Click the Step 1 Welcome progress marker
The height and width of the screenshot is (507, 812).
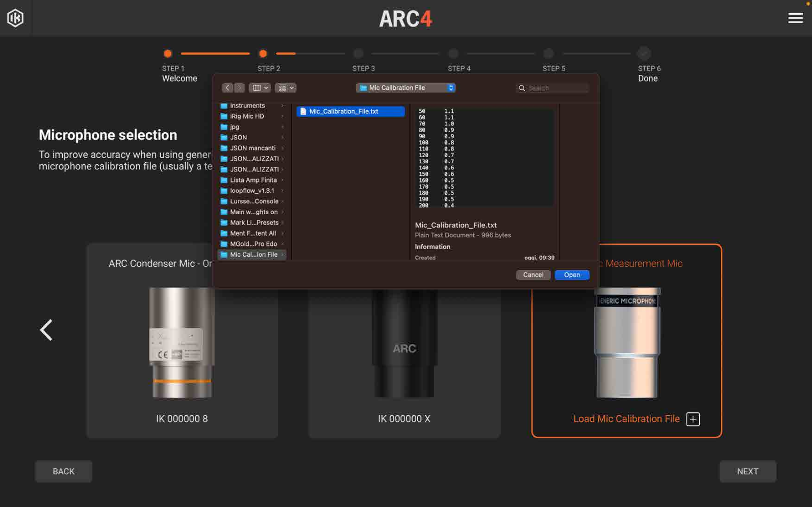coord(167,53)
